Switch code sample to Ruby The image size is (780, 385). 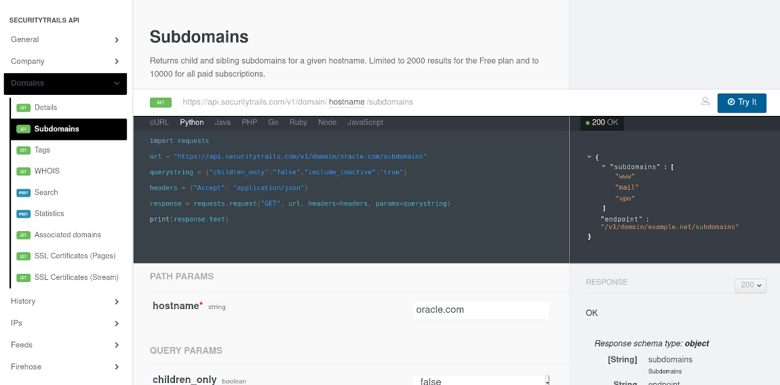click(x=298, y=122)
